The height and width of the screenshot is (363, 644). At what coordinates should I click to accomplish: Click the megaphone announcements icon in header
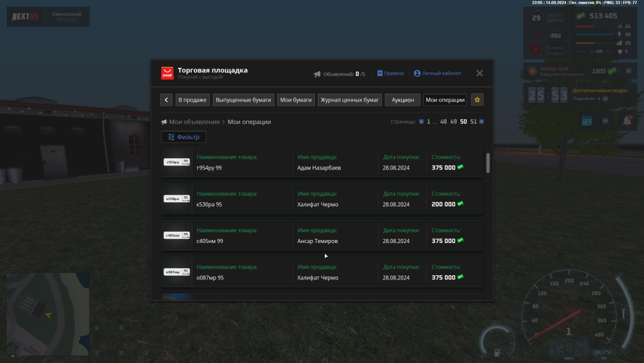click(317, 74)
